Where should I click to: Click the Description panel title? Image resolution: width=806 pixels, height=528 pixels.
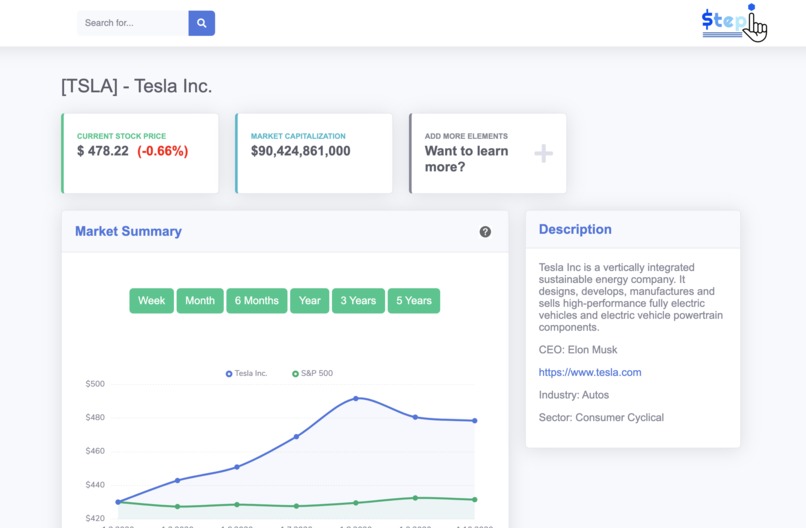pyautogui.click(x=575, y=229)
